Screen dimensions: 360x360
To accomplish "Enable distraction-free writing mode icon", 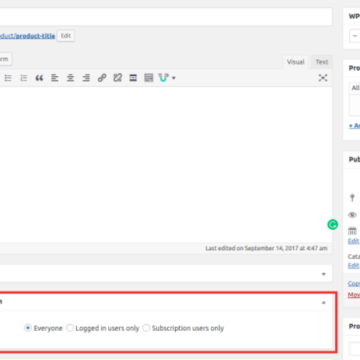I will (323, 78).
